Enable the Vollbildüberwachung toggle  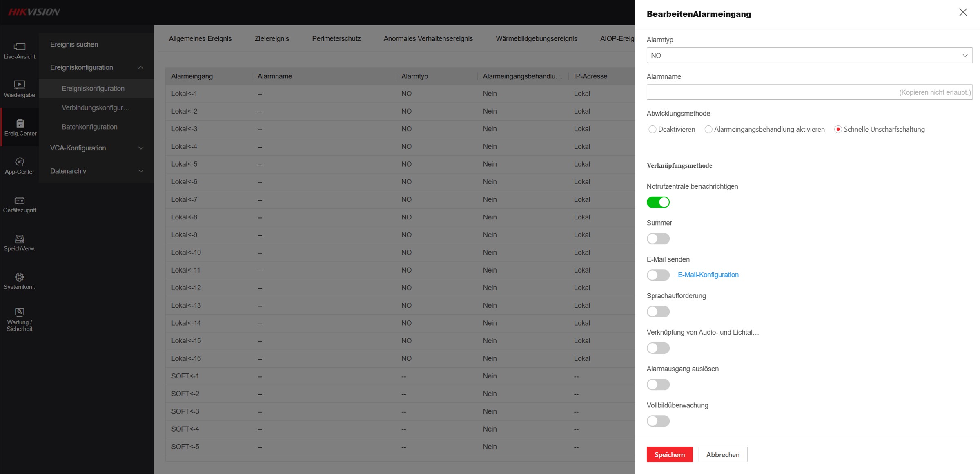coord(658,421)
